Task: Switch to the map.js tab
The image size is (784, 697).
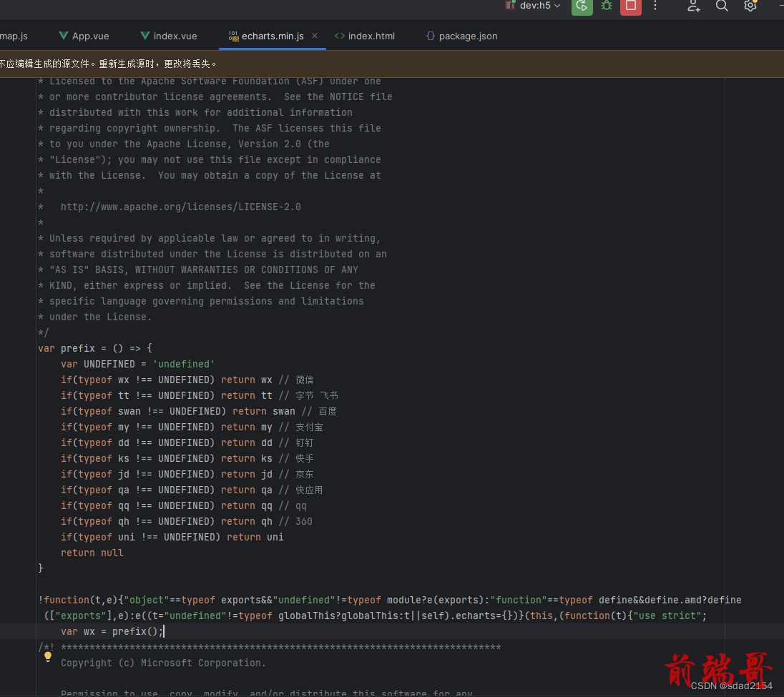Action: click(14, 36)
